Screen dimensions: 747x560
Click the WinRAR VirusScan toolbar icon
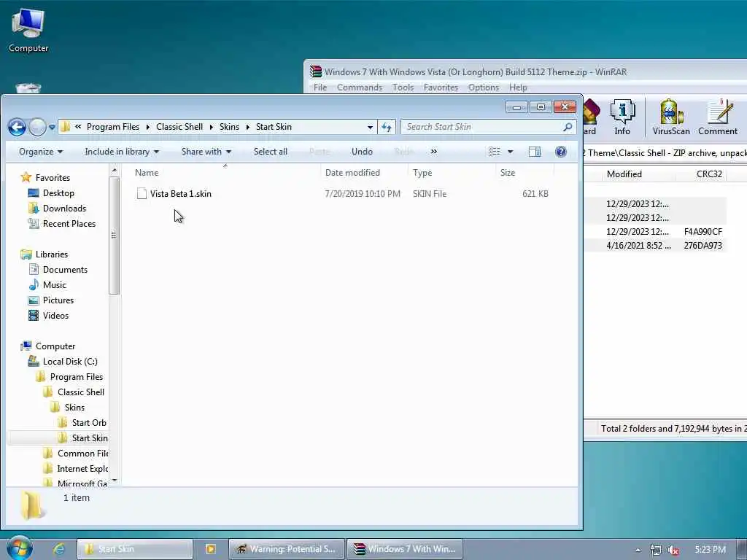pos(671,117)
